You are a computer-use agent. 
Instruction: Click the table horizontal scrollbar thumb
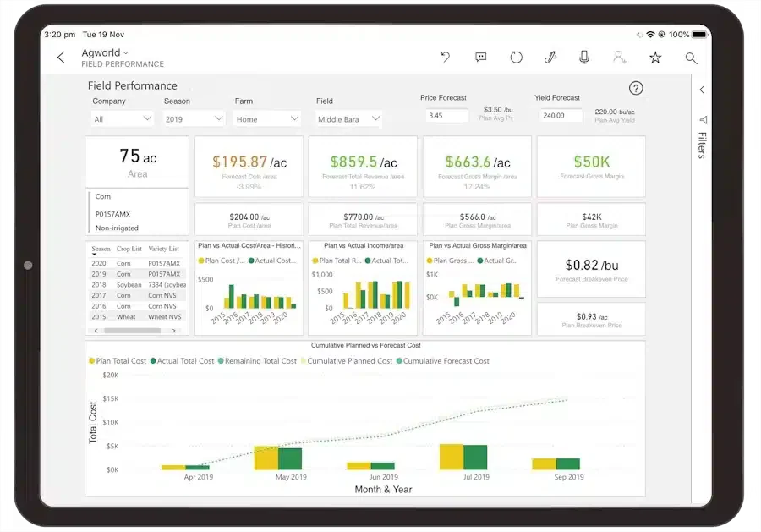coord(132,331)
